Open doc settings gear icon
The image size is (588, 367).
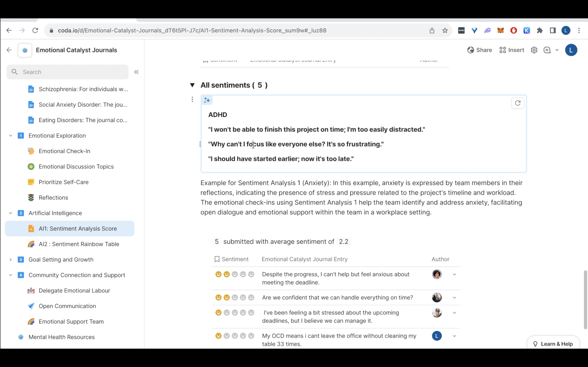(x=534, y=50)
